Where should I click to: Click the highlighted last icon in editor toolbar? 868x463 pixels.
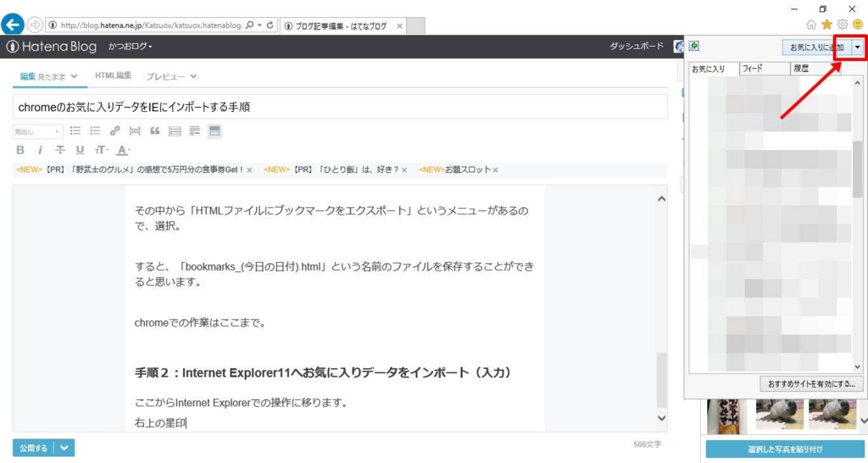pyautogui.click(x=214, y=131)
